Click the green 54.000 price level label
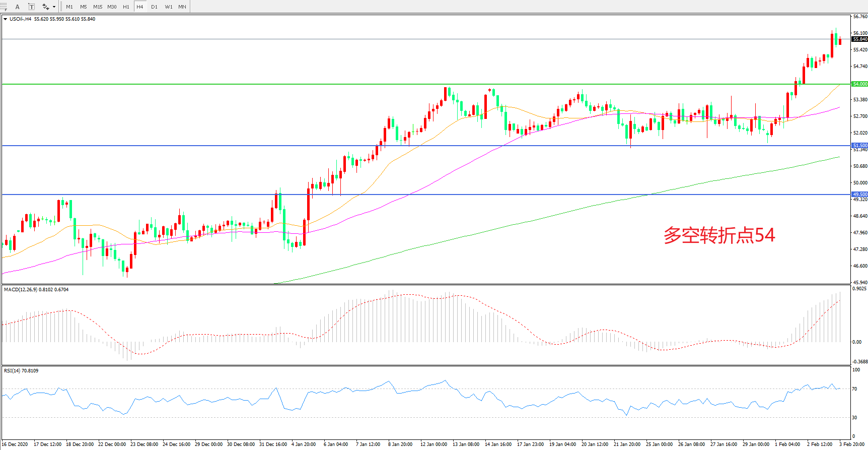This screenshot has width=868, height=450. click(x=859, y=84)
